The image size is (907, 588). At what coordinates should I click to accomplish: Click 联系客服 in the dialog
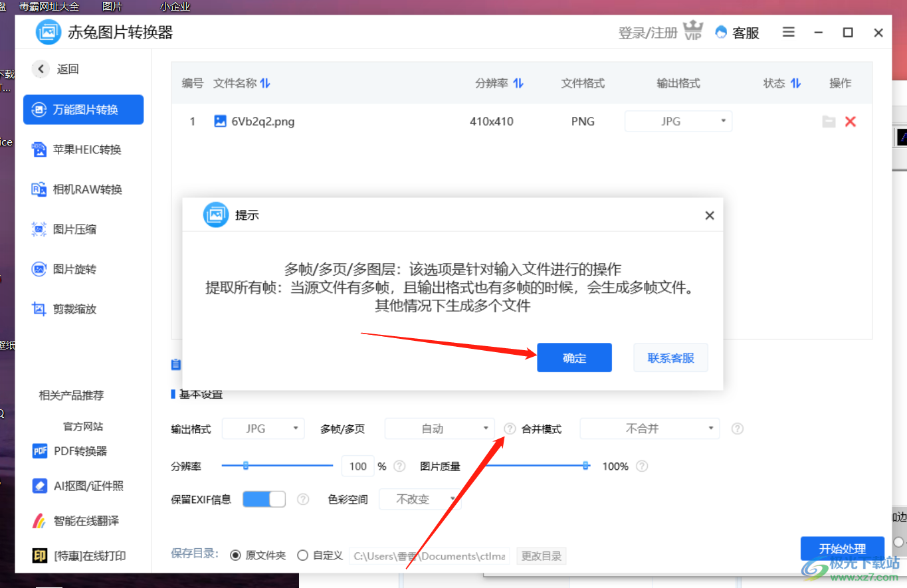(x=671, y=357)
